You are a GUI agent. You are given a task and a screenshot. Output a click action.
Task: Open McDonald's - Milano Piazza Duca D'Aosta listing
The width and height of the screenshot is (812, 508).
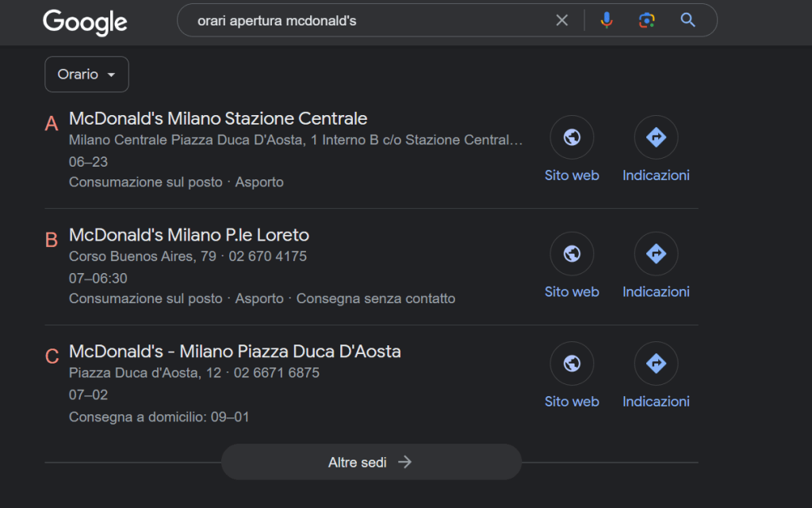click(x=235, y=352)
